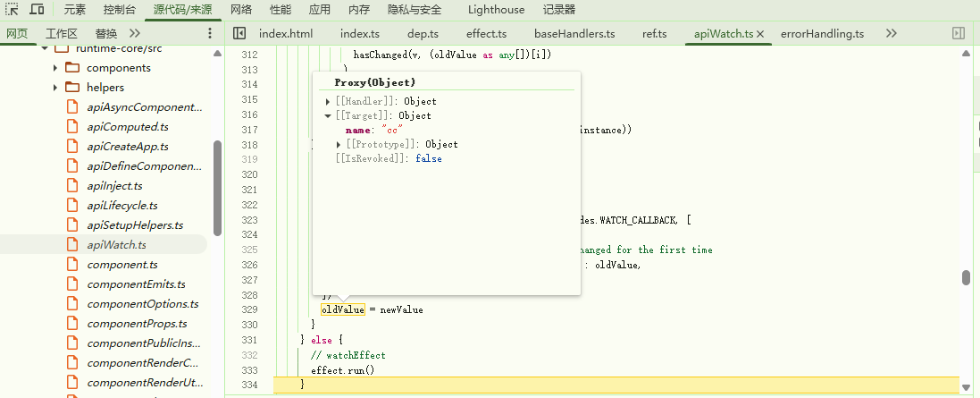Close the apiWatch.ts tab
Screen dimensions: 980x398
760,34
